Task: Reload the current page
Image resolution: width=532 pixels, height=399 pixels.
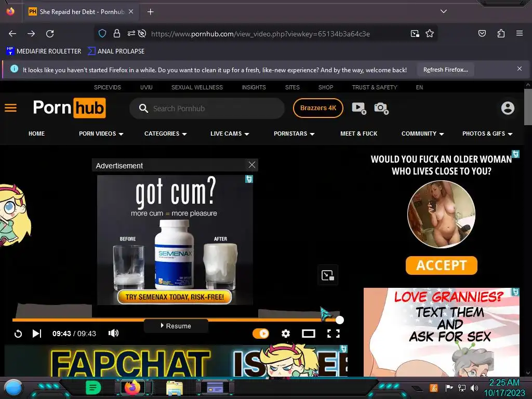Action: point(50,34)
